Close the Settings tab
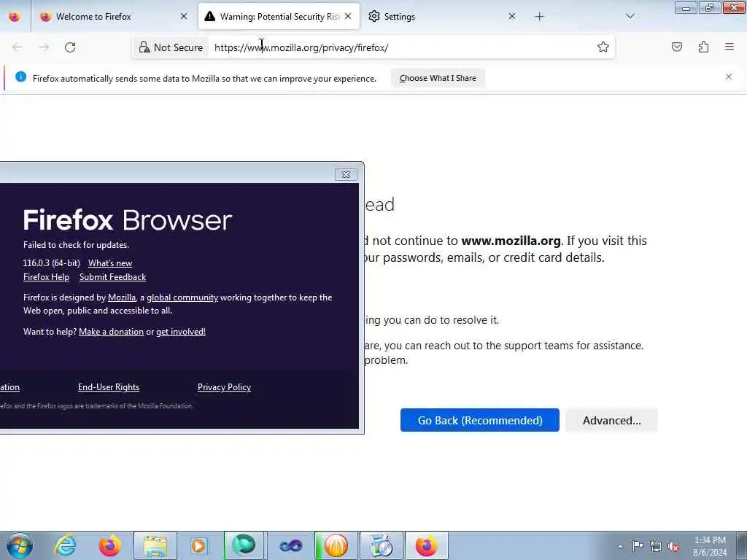This screenshot has height=560, width=747. point(511,17)
